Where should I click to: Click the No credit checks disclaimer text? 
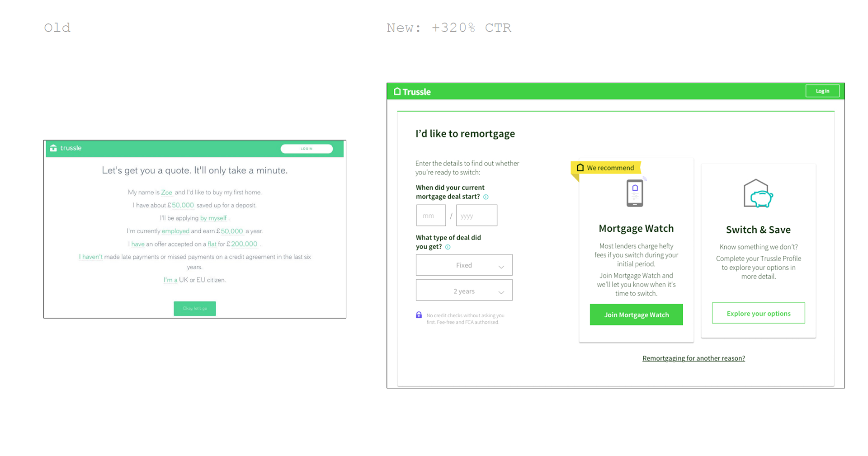tap(465, 319)
